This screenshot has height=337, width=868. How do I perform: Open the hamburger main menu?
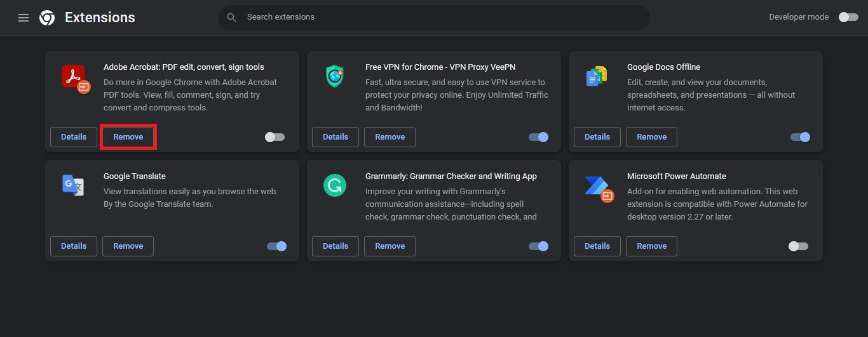pos(24,18)
